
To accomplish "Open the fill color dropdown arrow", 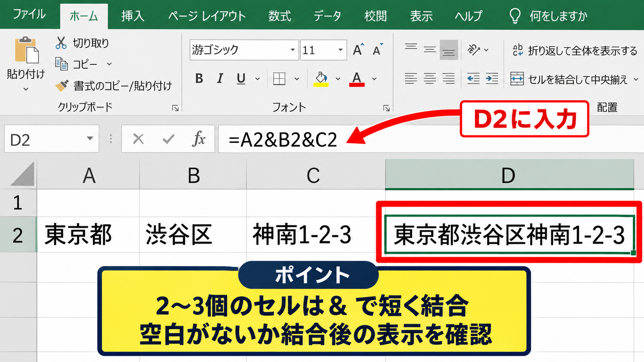I will point(338,79).
